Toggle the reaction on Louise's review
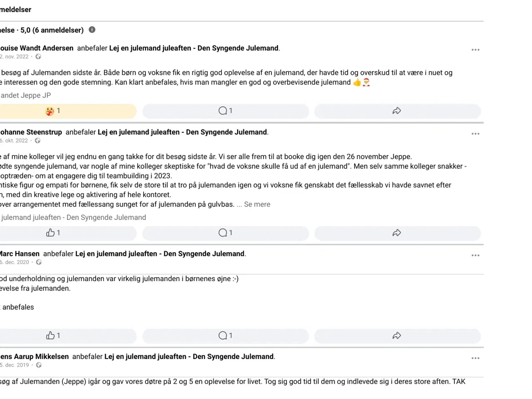This screenshot has height=399, width=532. (x=53, y=111)
